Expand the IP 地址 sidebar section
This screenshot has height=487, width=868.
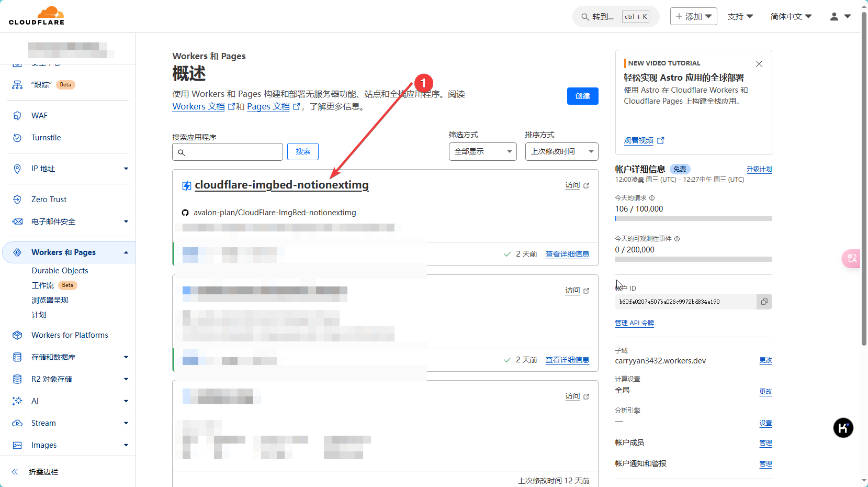tap(126, 169)
